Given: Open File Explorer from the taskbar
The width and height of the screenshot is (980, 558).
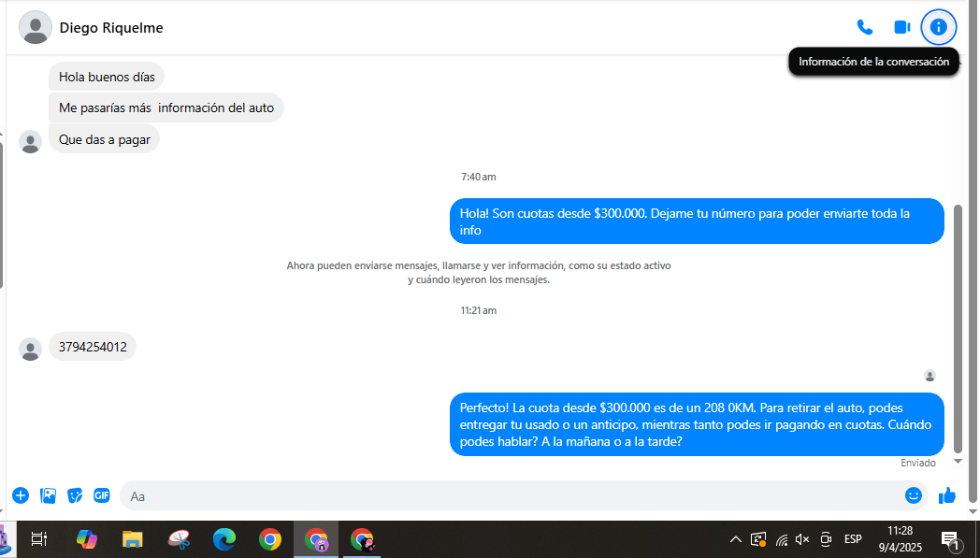Looking at the screenshot, I should coord(133,539).
